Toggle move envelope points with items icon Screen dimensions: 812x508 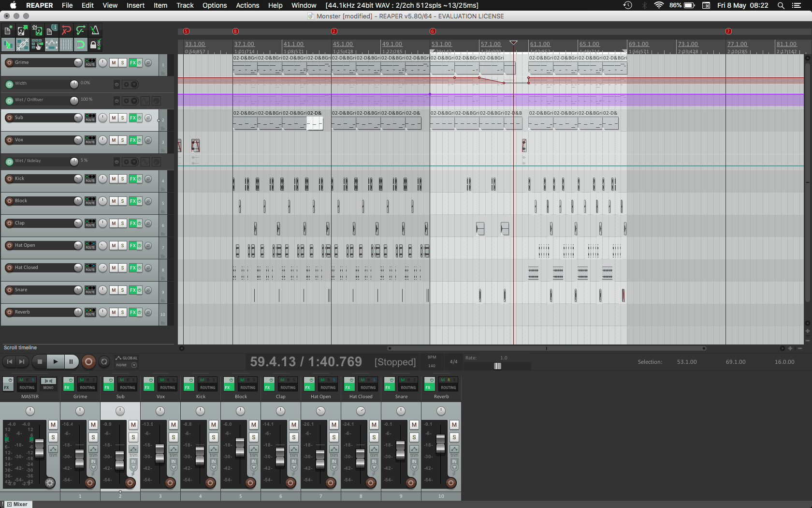[51, 45]
